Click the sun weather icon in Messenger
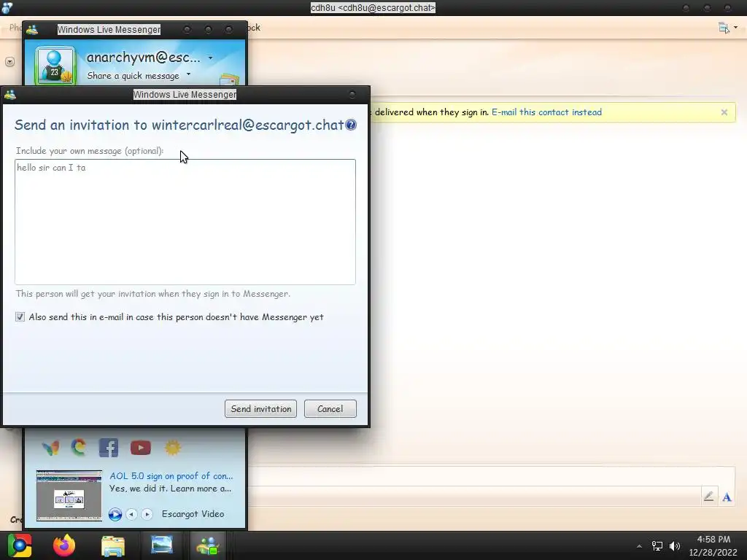The width and height of the screenshot is (747, 560). pos(172,448)
